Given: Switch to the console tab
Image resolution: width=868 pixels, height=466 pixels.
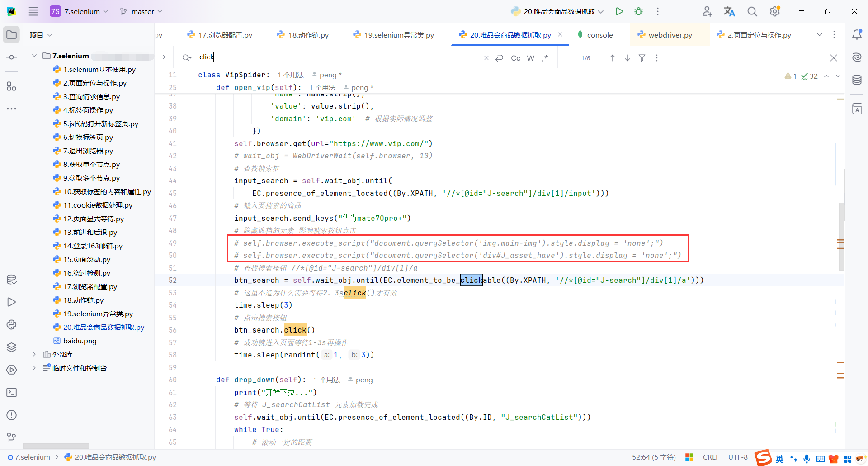Looking at the screenshot, I should (x=595, y=35).
